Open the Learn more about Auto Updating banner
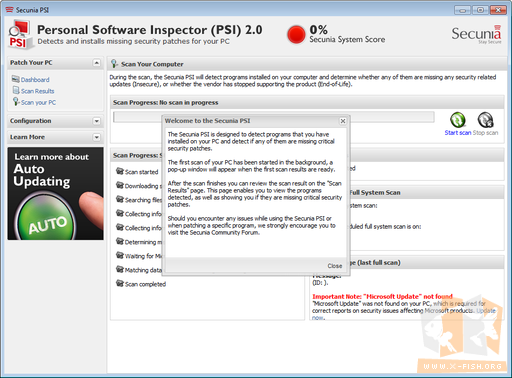512x378 pixels. (55, 194)
